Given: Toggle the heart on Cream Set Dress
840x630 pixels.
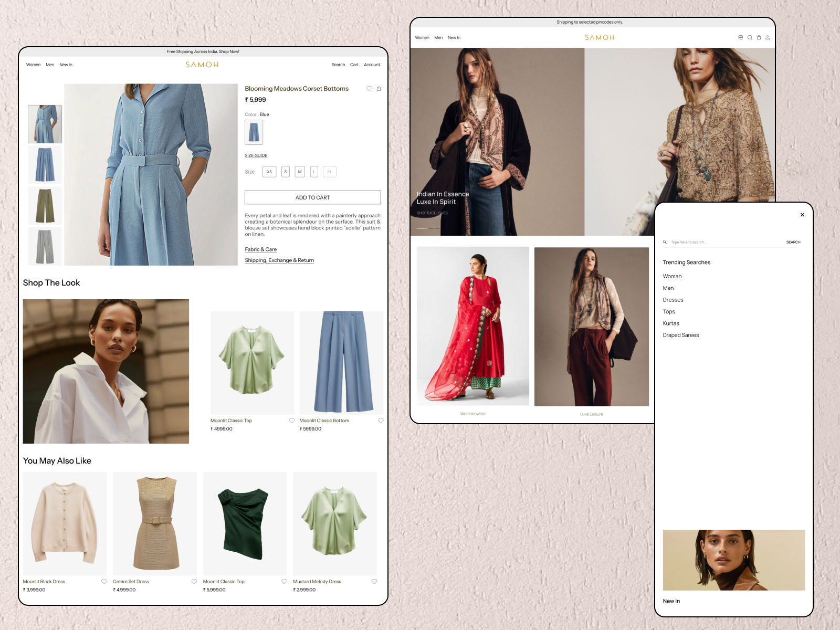Looking at the screenshot, I should coord(194,581).
